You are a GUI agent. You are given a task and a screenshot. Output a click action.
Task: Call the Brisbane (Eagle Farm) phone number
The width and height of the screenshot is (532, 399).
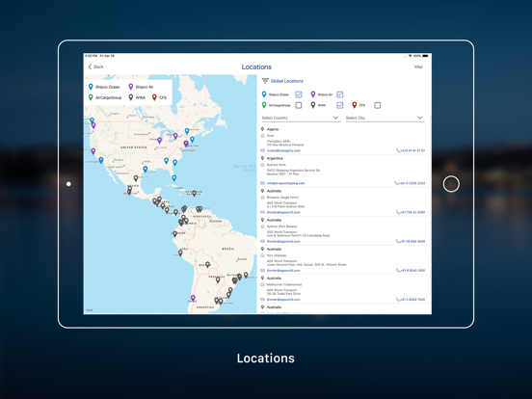411,212
